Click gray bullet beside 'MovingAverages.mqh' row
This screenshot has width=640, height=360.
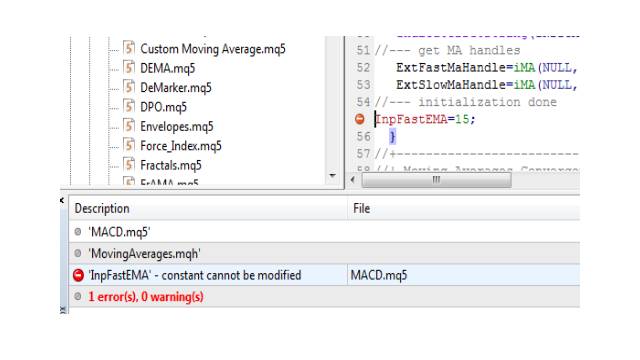[78, 253]
